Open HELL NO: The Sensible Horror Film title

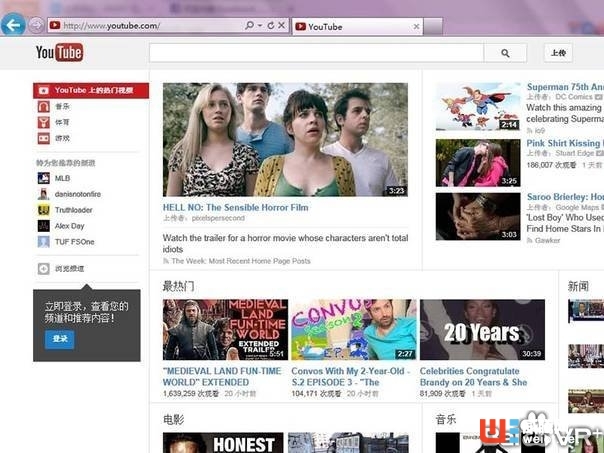235,208
